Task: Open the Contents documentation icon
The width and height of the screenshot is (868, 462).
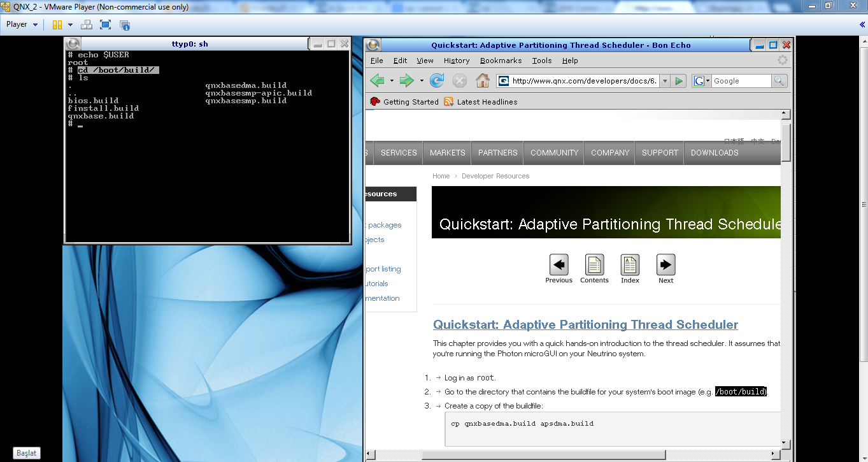Action: coord(594,265)
